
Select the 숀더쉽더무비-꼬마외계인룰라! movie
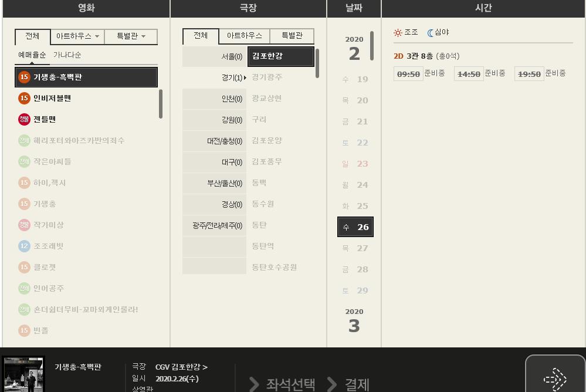[86, 309]
